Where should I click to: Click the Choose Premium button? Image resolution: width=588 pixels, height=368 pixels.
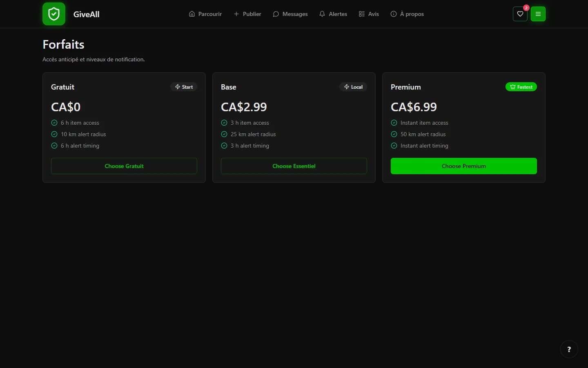click(x=464, y=166)
